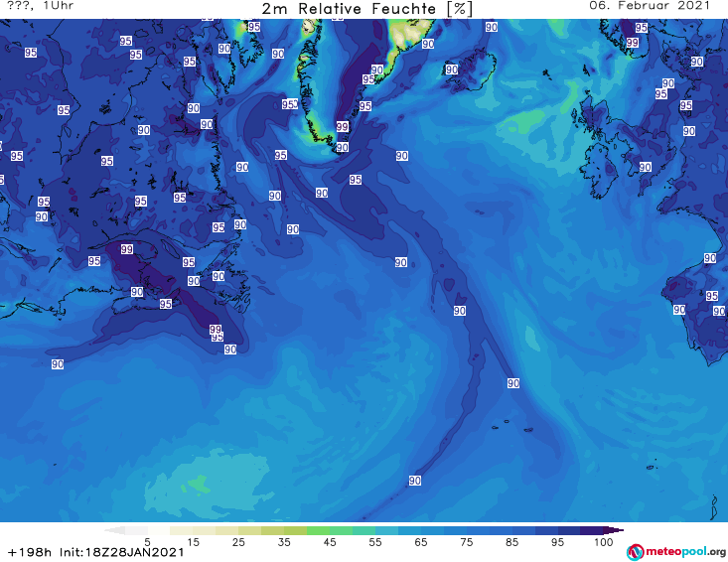Click the '100' tick on color scale
The height and width of the screenshot is (562, 728).
click(x=604, y=541)
